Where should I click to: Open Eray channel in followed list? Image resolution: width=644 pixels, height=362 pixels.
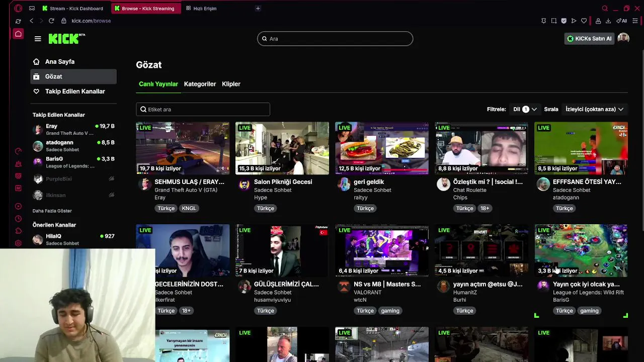click(x=73, y=130)
